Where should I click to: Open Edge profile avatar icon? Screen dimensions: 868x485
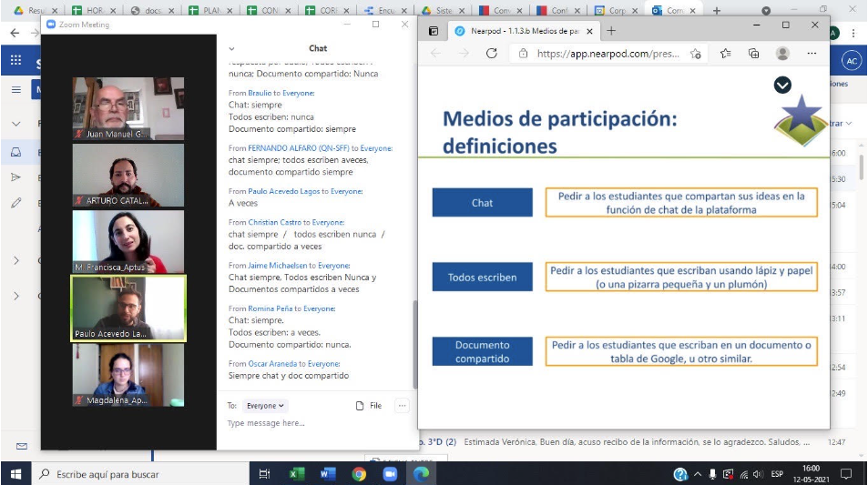coord(782,54)
